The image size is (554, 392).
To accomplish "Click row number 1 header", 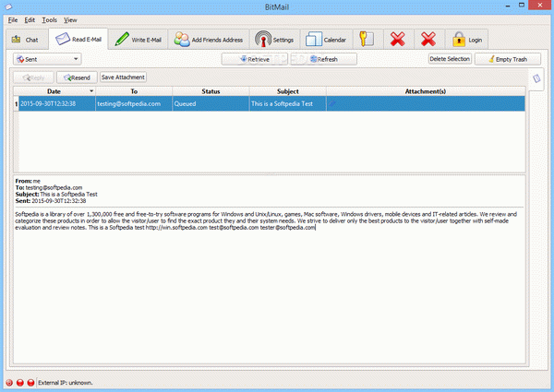I will [x=17, y=103].
